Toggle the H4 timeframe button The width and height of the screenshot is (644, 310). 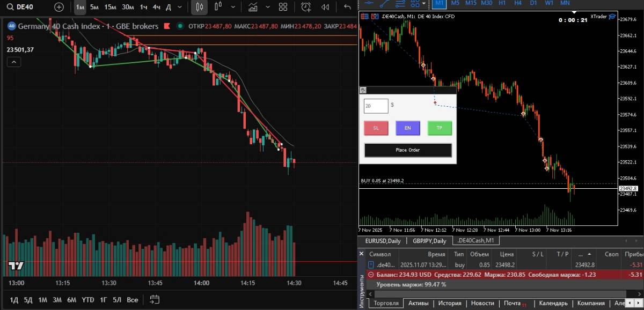[x=518, y=3]
